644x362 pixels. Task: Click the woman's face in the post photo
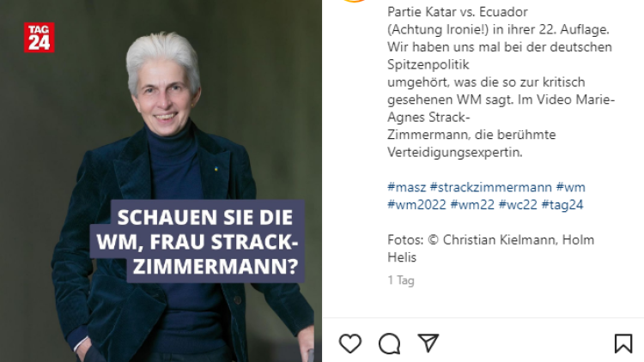point(165,99)
